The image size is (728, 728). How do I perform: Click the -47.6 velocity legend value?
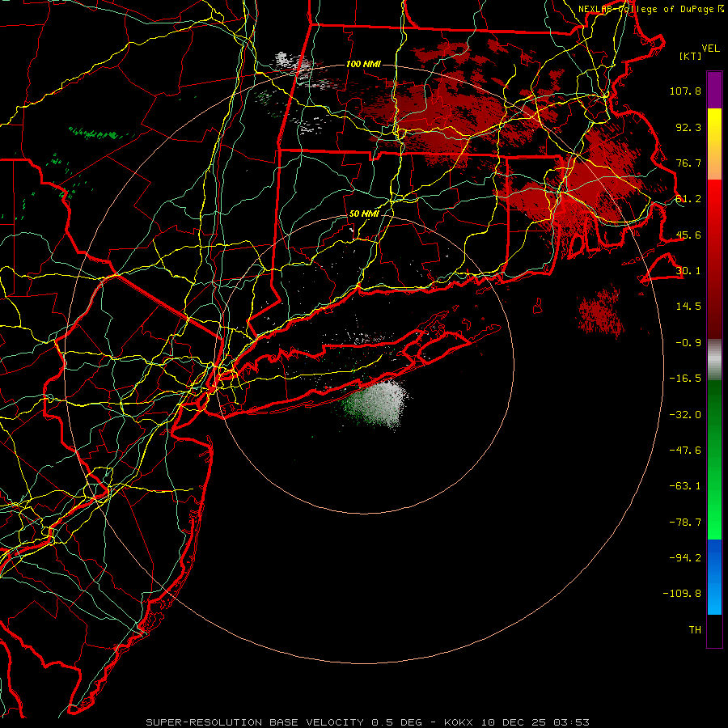coord(685,451)
